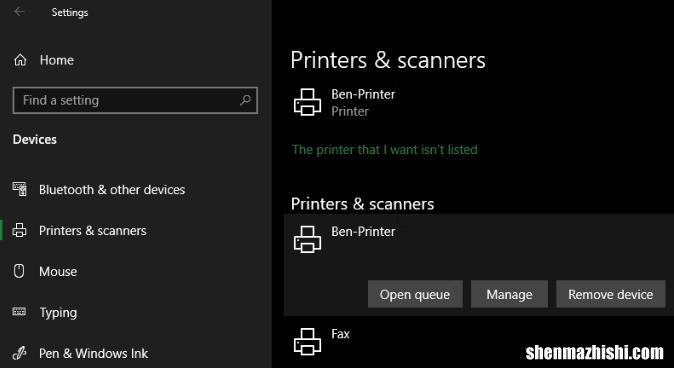Viewport: 674px width, 368px height.
Task: Click printer icon of installed Ben-Printer
Action: coord(307,239)
